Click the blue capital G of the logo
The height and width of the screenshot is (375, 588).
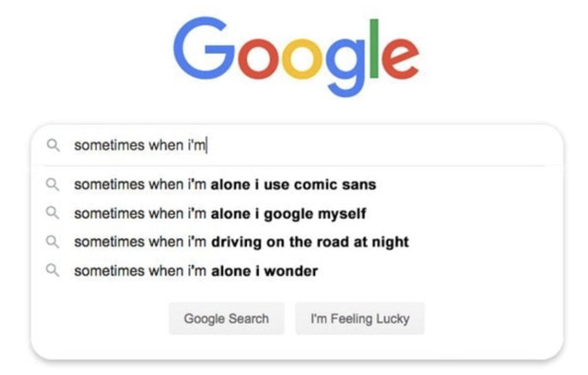pyautogui.click(x=203, y=48)
